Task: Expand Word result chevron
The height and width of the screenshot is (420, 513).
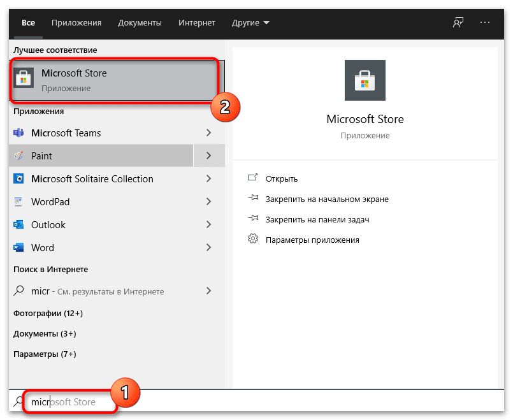Action: click(209, 247)
